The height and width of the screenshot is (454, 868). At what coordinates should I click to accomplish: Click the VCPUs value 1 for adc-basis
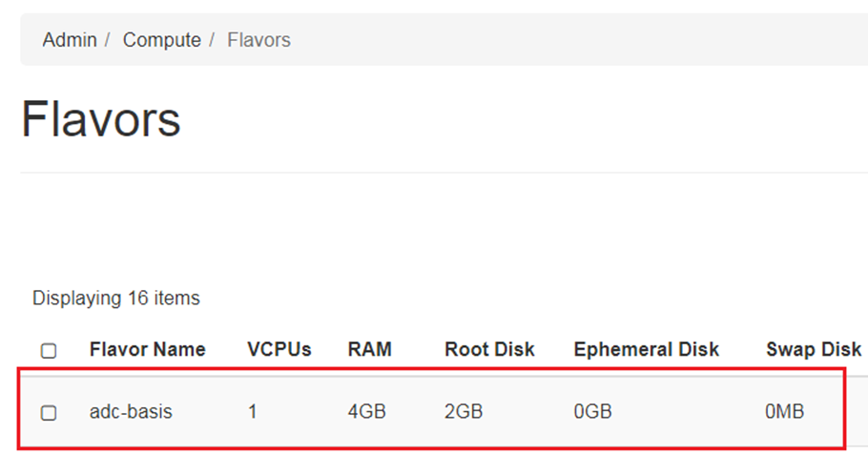(x=252, y=413)
